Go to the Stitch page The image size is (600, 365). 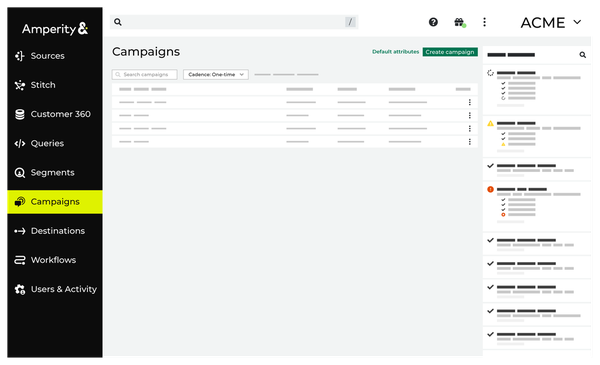[x=55, y=85]
